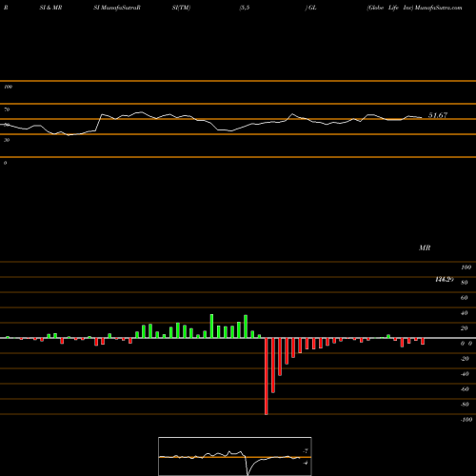Viewport: 476px width, 476px height.
Task: Click the RSI value label 51.67
Action: [438, 115]
